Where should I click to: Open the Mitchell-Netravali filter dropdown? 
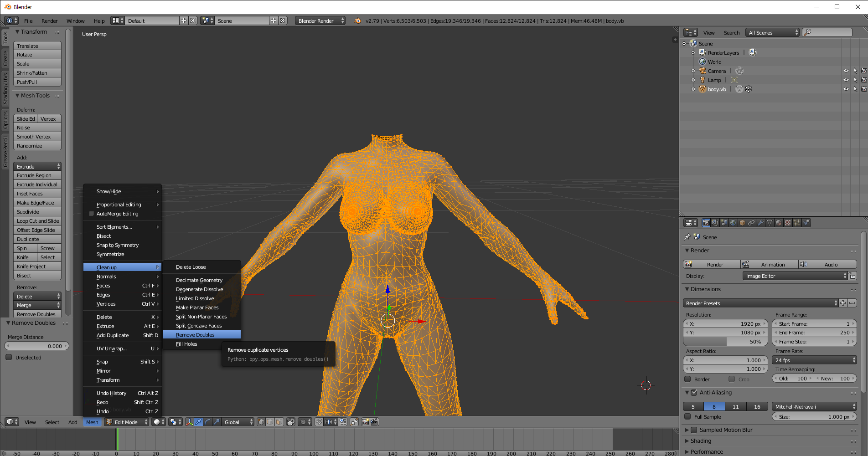click(815, 406)
